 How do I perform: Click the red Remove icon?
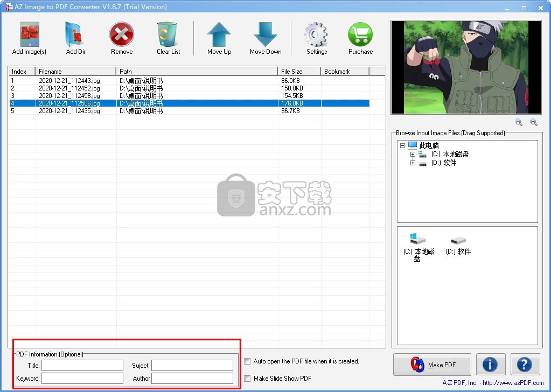click(x=122, y=34)
